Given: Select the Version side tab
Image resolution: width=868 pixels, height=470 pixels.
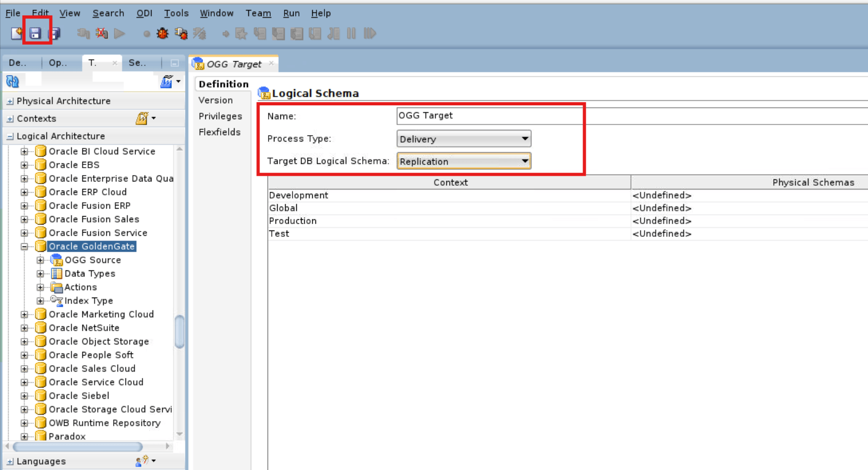Looking at the screenshot, I should [x=215, y=100].
